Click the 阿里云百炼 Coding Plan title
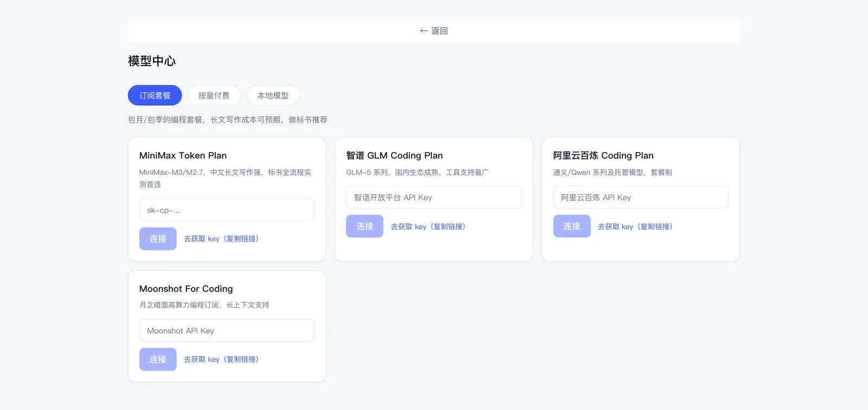 click(x=603, y=156)
